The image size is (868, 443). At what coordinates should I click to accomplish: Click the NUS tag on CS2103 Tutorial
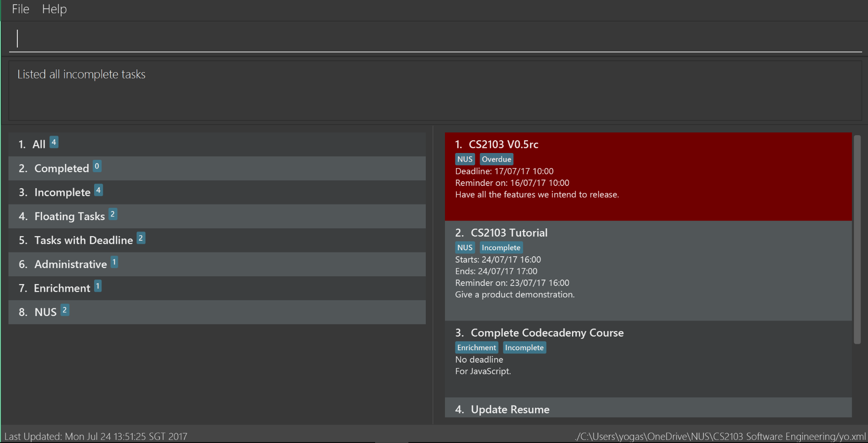(465, 248)
